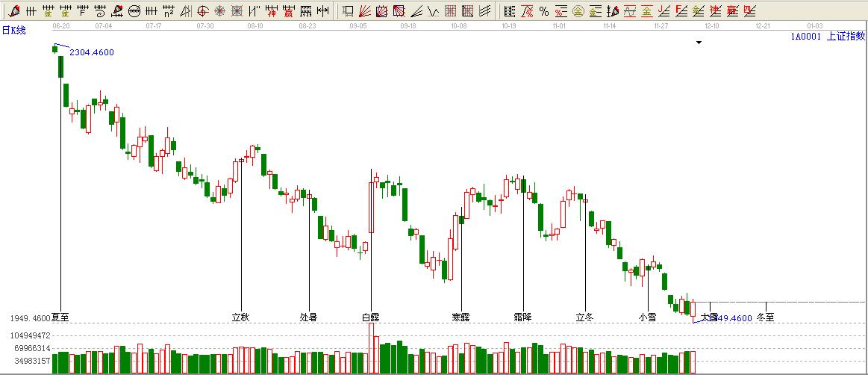
Task: Click the 2304.4600 high price label
Action: pyautogui.click(x=92, y=52)
